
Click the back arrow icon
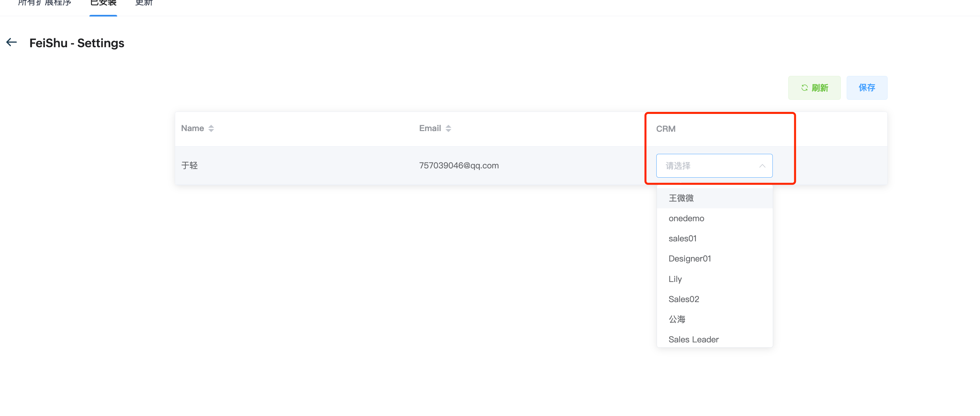click(x=12, y=42)
